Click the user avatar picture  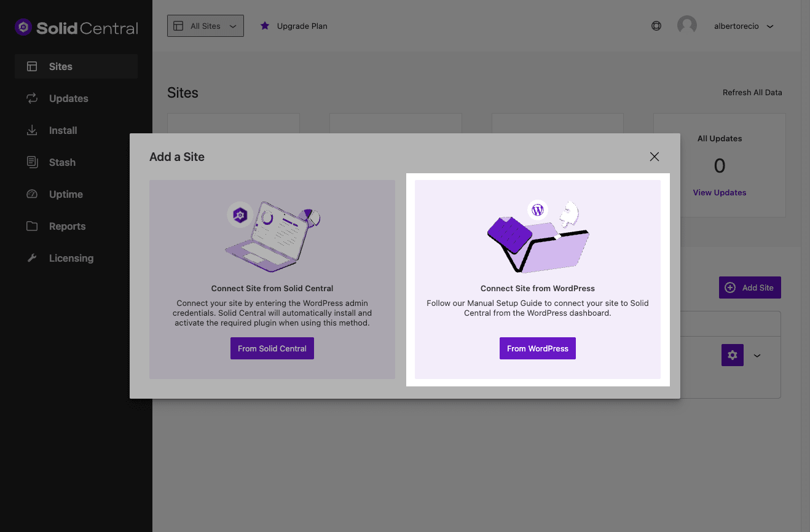click(x=687, y=26)
